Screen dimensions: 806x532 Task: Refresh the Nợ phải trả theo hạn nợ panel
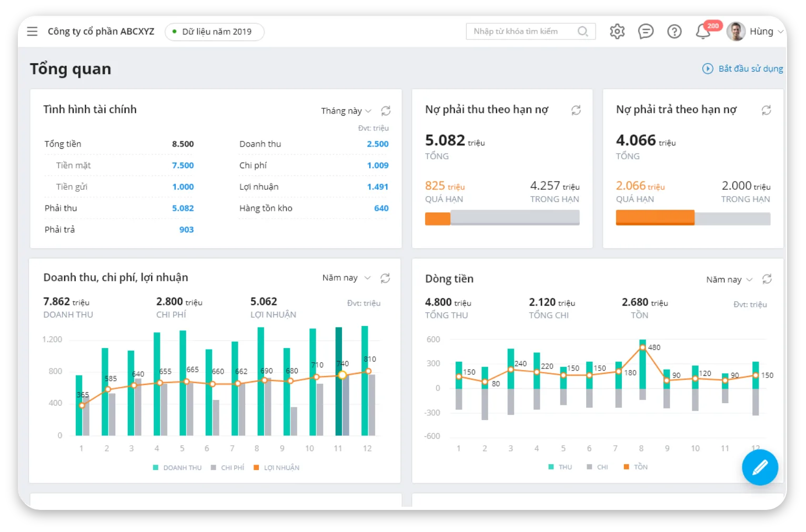pos(766,110)
